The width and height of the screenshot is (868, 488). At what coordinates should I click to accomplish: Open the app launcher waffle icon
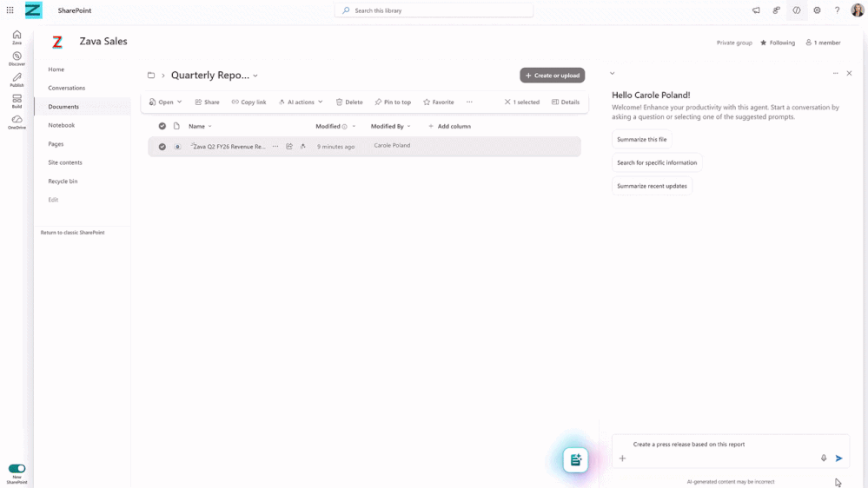pyautogui.click(x=10, y=10)
